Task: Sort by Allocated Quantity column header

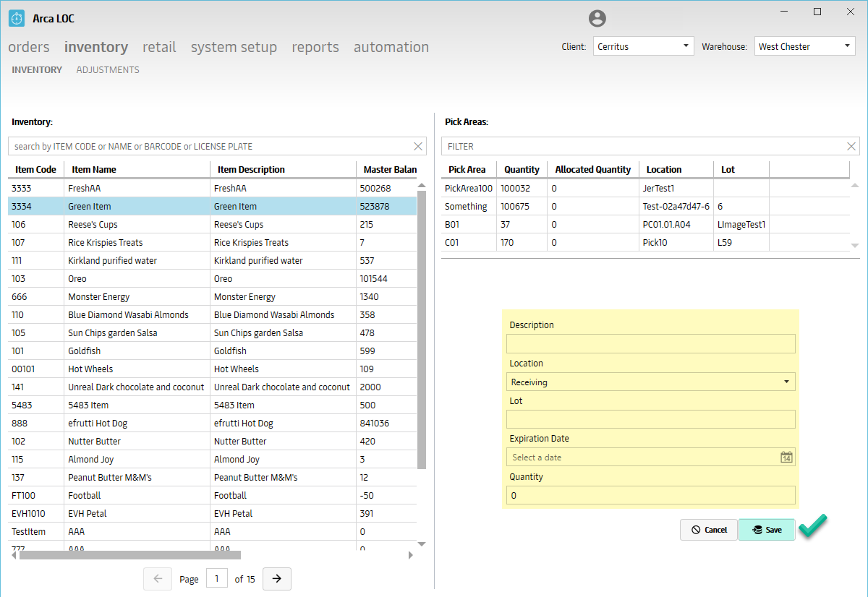Action: [x=593, y=169]
